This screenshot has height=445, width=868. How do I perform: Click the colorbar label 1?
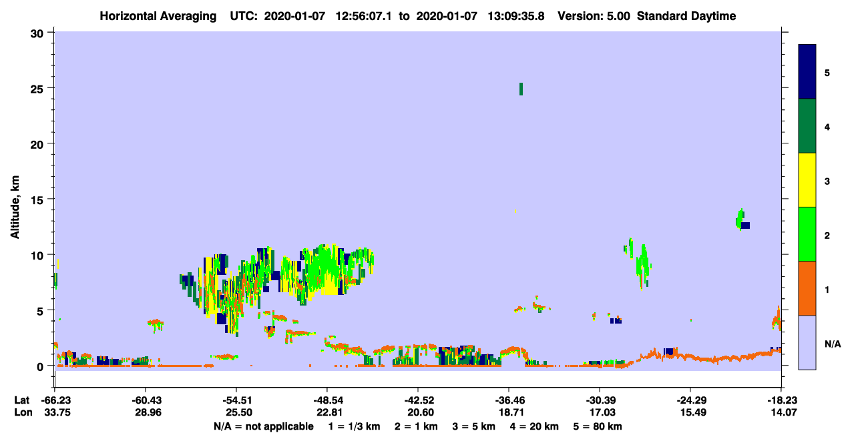[827, 290]
